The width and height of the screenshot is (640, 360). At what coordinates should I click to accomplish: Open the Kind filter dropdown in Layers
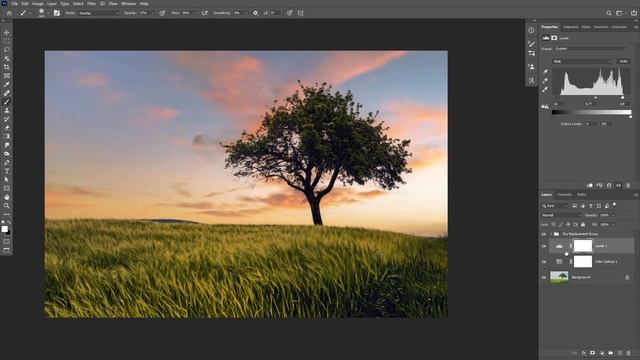coord(555,206)
